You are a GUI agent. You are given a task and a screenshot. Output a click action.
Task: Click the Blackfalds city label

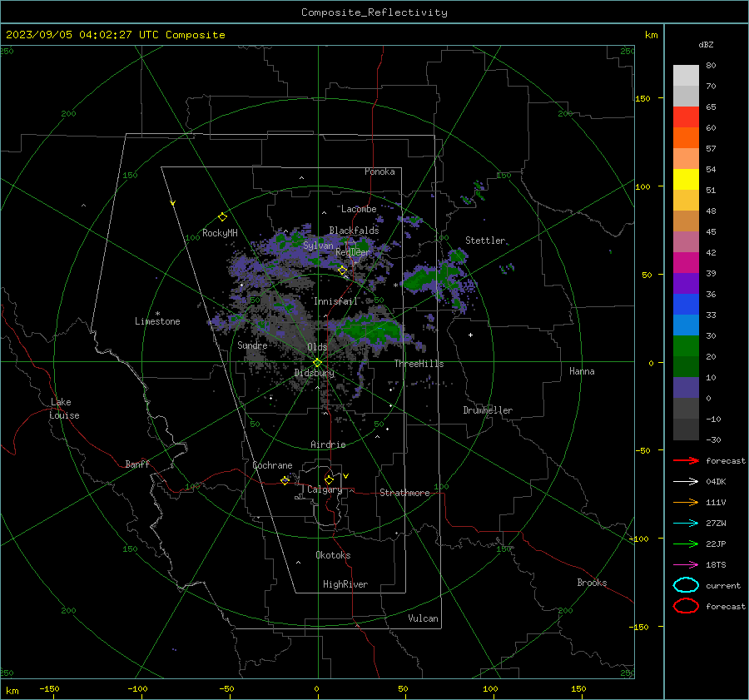point(354,231)
